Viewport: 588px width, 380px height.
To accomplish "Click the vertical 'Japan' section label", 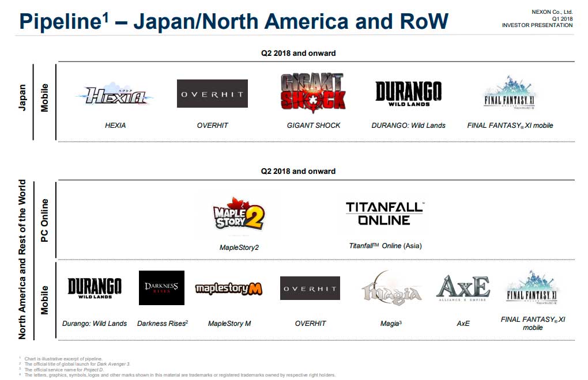I will pyautogui.click(x=22, y=98).
